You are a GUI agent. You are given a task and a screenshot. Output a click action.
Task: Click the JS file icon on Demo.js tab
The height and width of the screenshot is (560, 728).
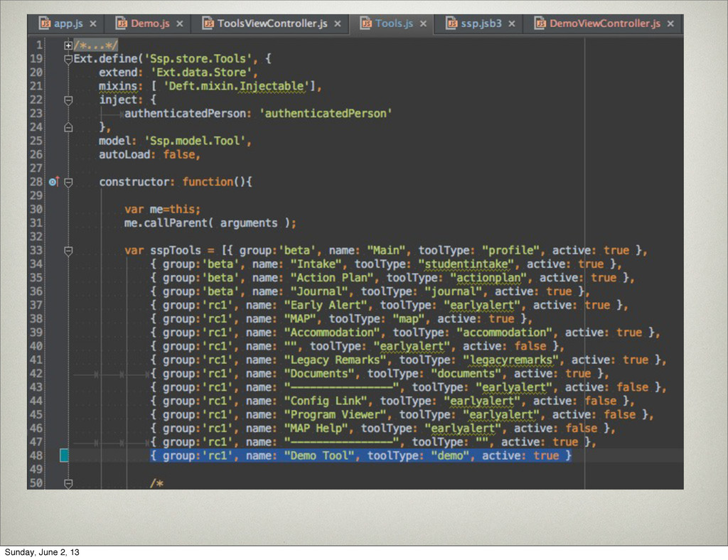click(x=122, y=23)
